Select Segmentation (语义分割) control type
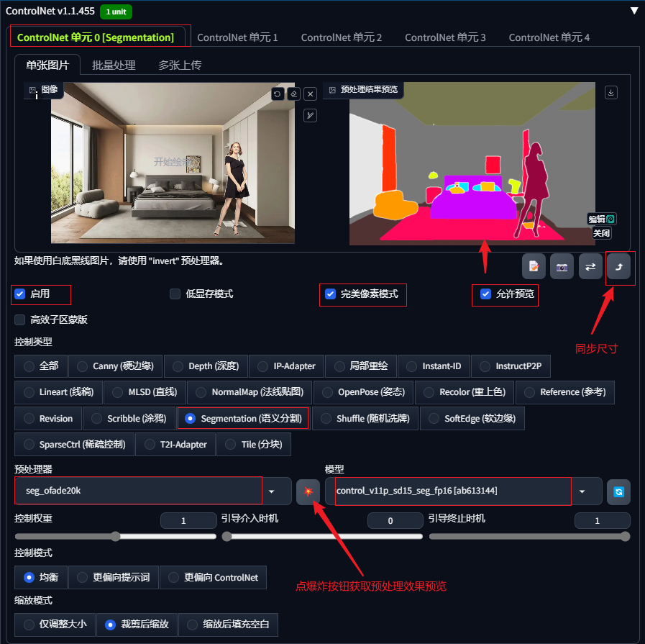Image resolution: width=645 pixels, height=644 pixels. point(243,419)
